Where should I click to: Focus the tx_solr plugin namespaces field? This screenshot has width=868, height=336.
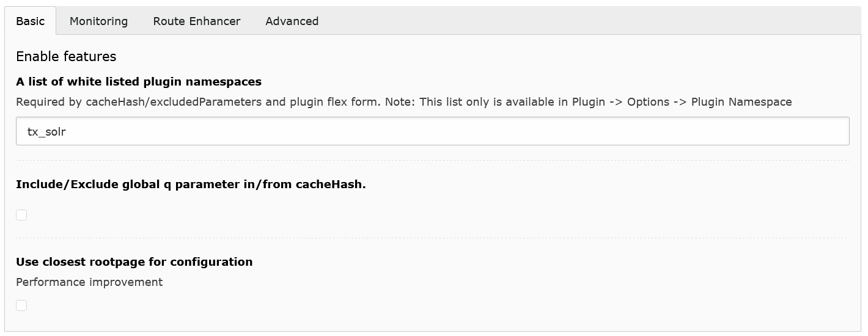(x=432, y=131)
